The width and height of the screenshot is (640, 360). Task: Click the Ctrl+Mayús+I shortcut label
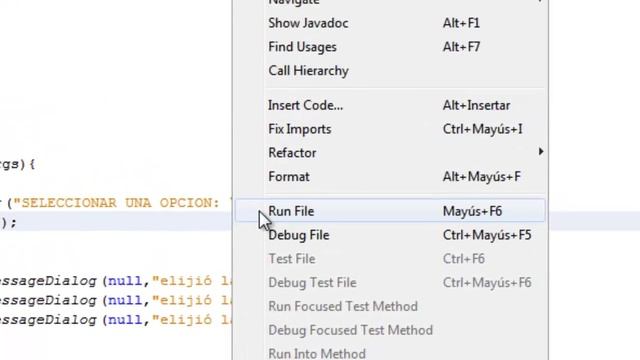coord(482,129)
